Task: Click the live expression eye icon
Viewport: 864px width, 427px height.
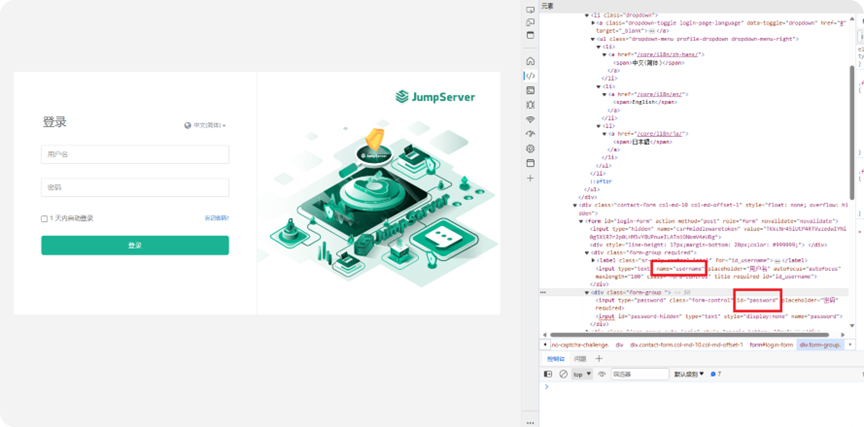Action: coord(602,374)
